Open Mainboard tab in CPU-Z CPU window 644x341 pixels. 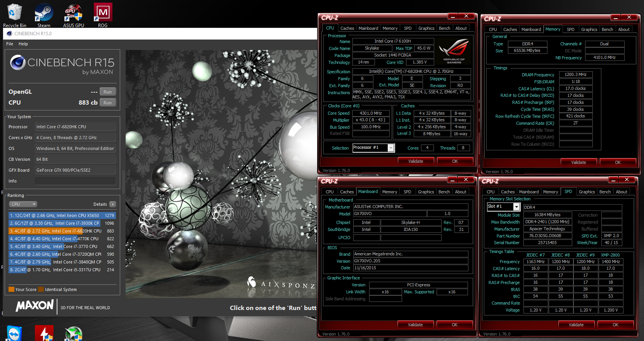coord(368,28)
